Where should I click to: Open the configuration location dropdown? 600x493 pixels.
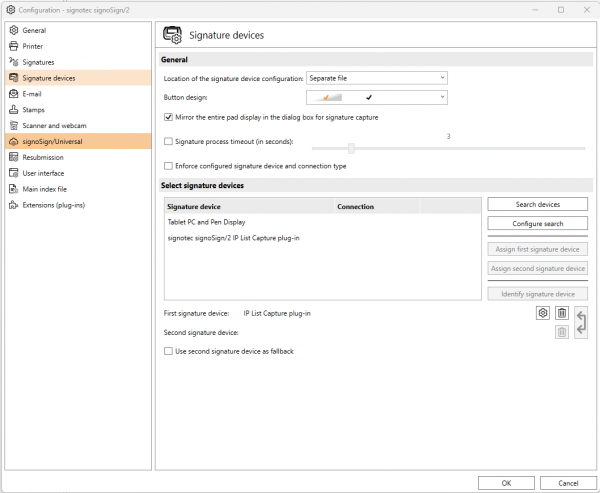(377, 78)
